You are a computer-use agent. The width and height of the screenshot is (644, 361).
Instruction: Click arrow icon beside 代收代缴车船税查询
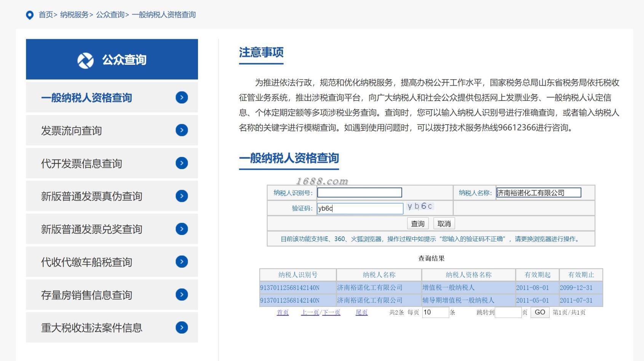click(x=182, y=262)
